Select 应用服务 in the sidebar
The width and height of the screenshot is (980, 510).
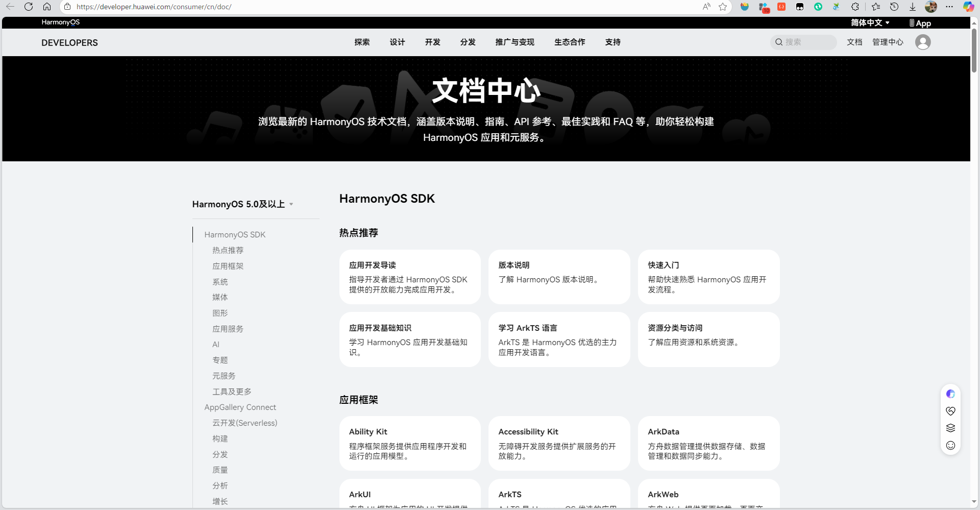tap(228, 329)
